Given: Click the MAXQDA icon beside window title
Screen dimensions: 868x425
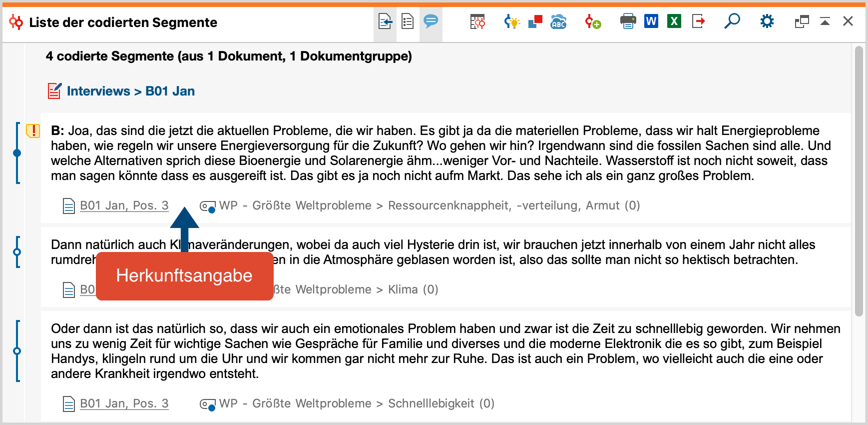Looking at the screenshot, I should click(16, 22).
